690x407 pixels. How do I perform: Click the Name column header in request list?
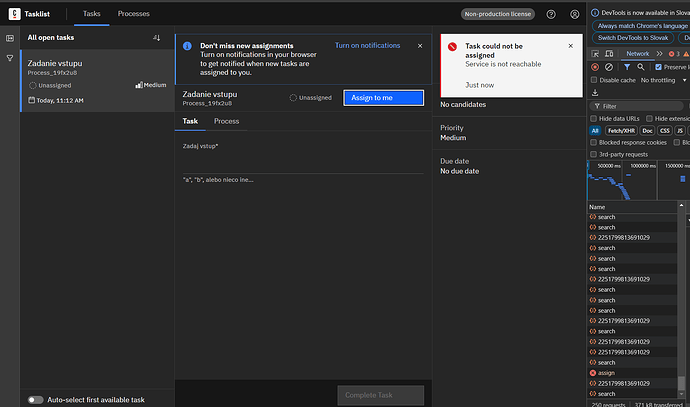(x=632, y=207)
